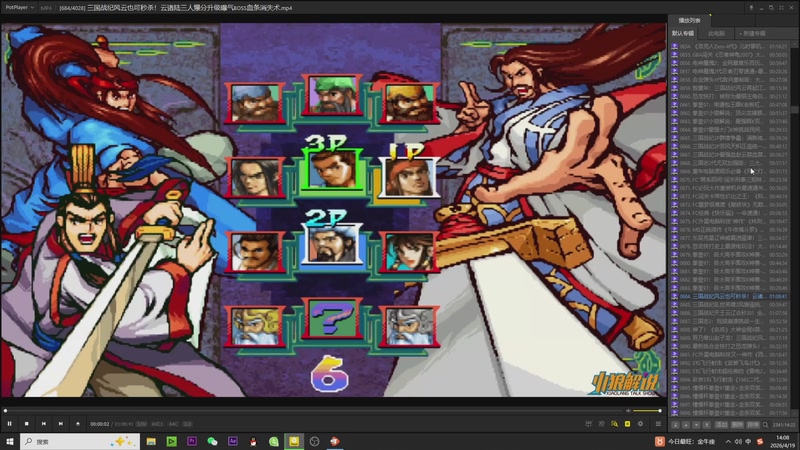
Task: Click the + 新建专辑 tab
Action: coord(753,33)
